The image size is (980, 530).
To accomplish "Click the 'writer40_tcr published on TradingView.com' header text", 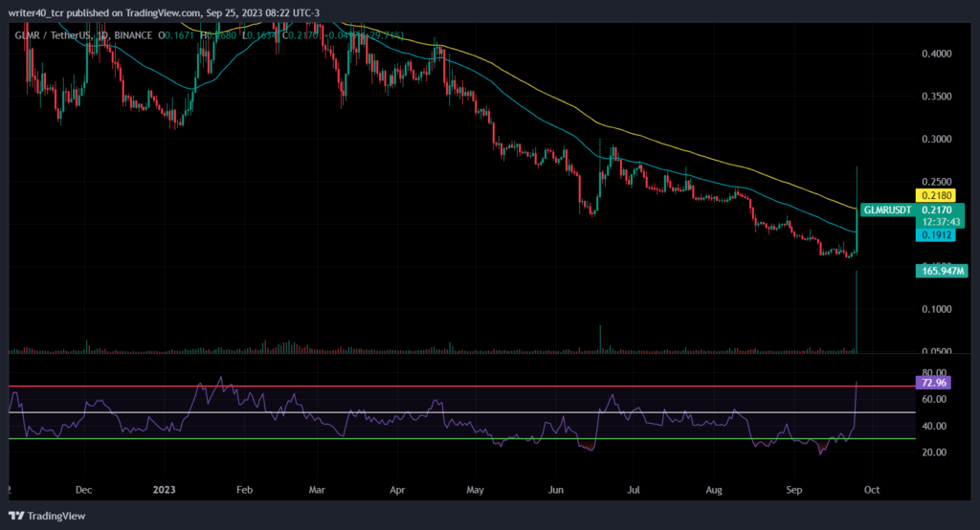I will click(x=105, y=12).
